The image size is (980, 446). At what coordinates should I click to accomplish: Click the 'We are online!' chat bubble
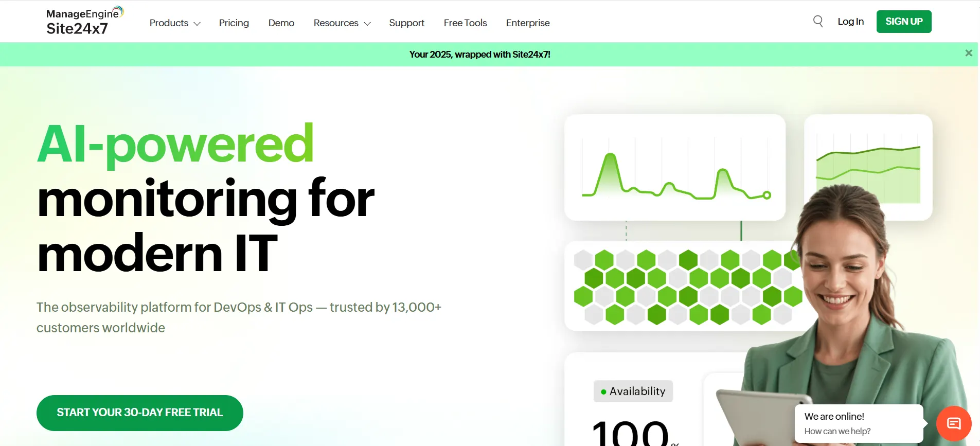click(858, 423)
